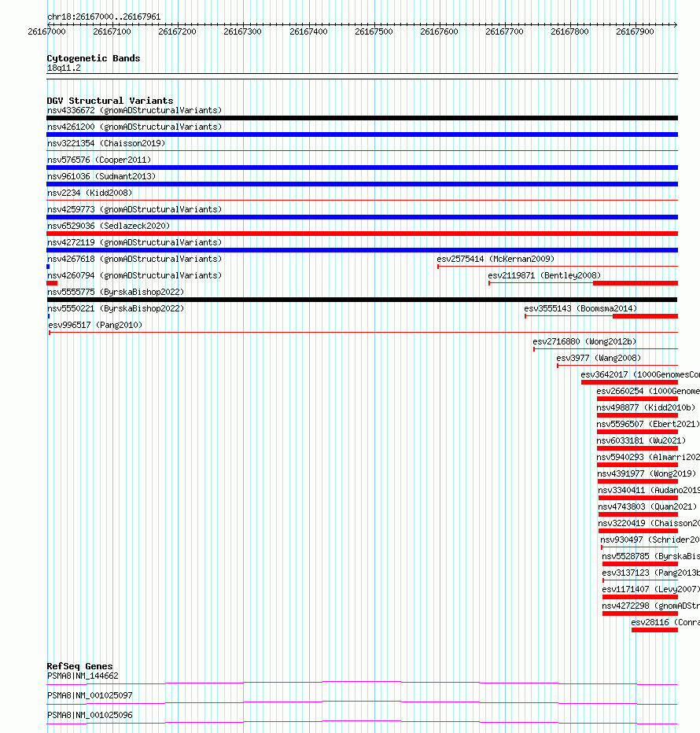Open the nsv4272298 gnomAD variant

tap(651, 606)
